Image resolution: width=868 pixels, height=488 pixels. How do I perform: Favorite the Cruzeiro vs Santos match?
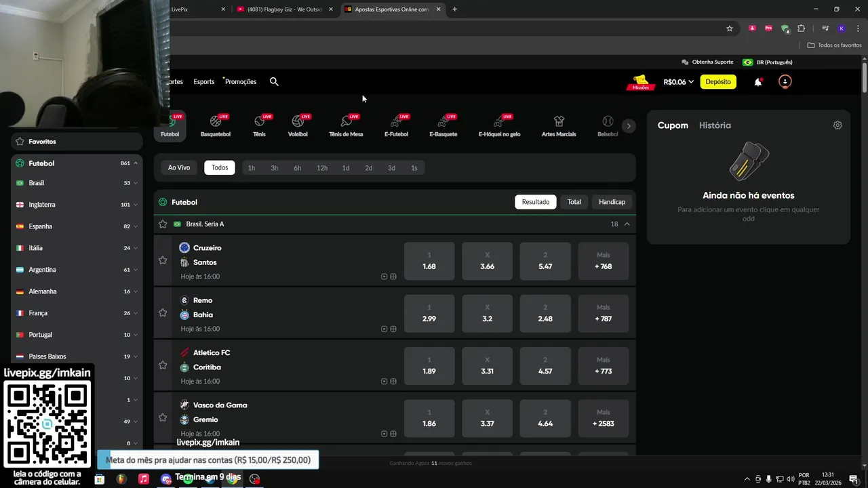click(x=163, y=260)
